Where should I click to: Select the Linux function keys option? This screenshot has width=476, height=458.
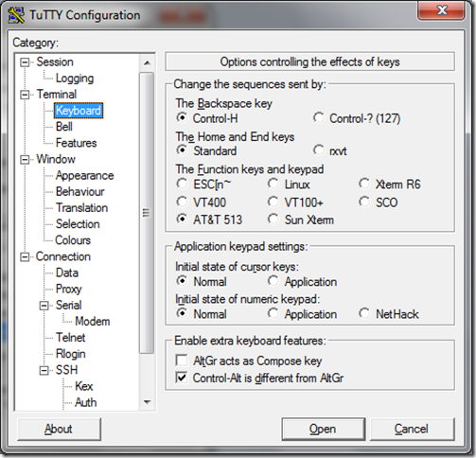pyautogui.click(x=273, y=184)
